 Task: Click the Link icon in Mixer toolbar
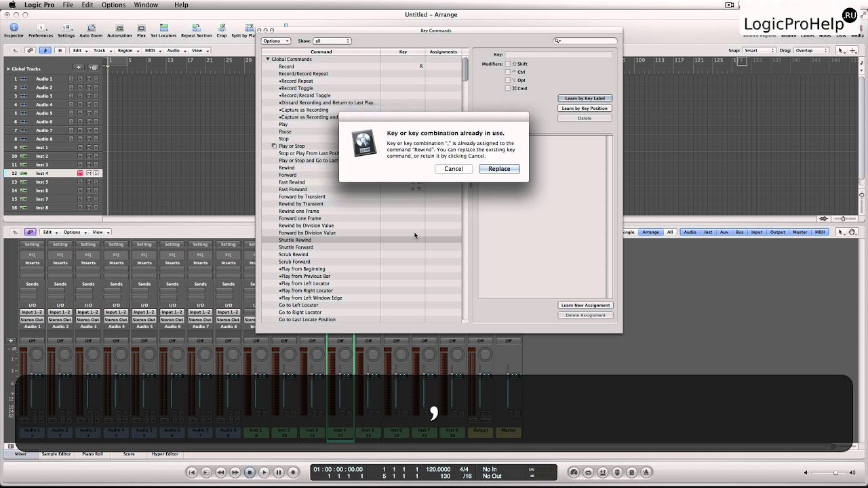point(30,232)
